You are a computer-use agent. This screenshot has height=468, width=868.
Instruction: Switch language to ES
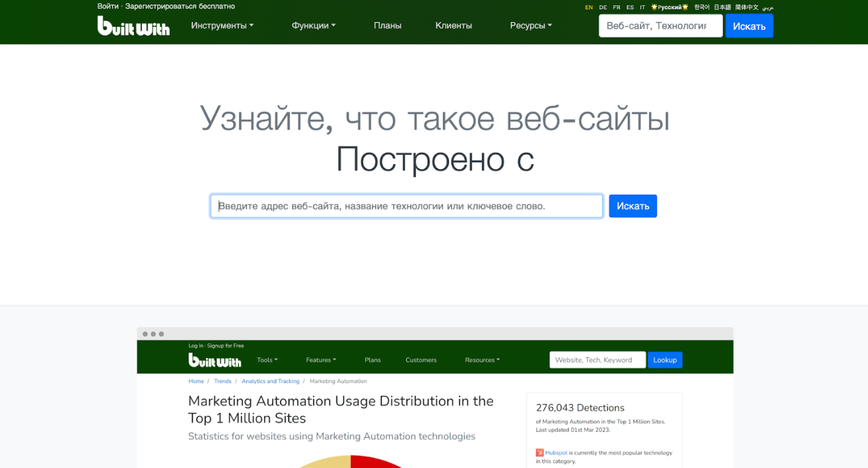(x=630, y=7)
